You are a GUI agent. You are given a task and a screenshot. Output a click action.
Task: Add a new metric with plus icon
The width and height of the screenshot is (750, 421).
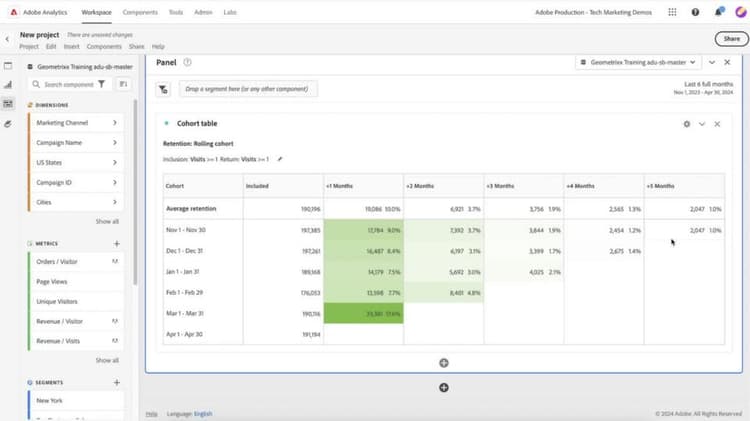(x=117, y=244)
